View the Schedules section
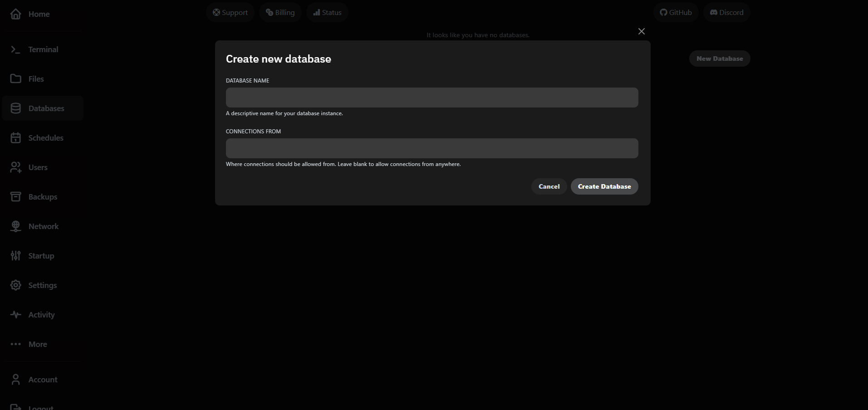 45,137
